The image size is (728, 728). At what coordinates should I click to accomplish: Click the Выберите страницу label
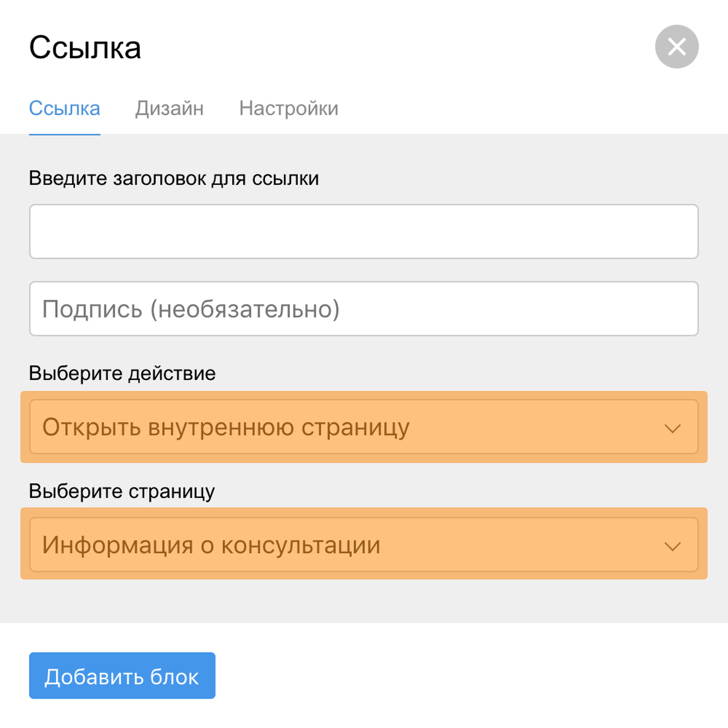[x=122, y=491]
